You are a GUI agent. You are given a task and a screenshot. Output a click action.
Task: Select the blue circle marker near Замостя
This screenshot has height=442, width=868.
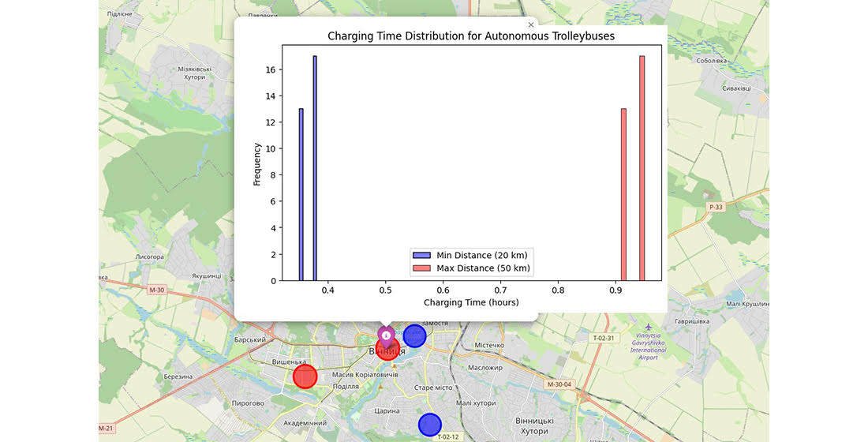[414, 335]
